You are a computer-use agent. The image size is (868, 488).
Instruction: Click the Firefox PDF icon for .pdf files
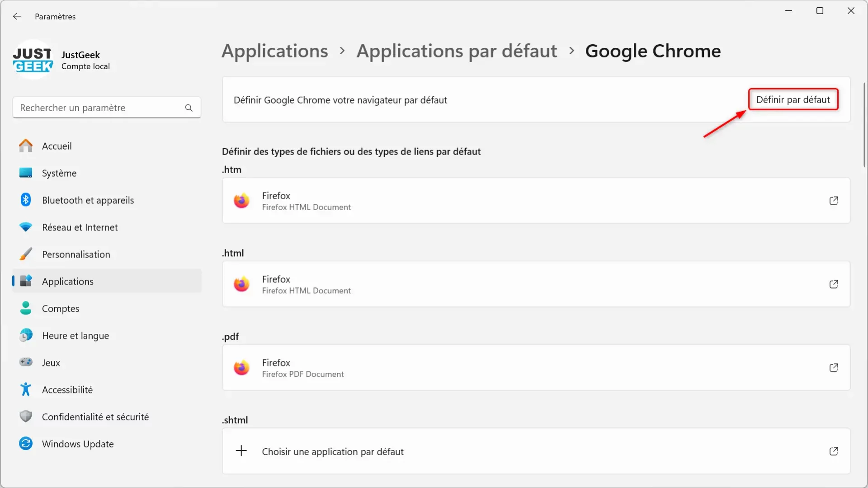(241, 368)
